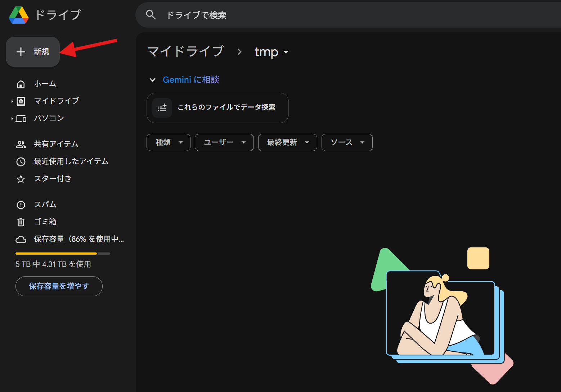Open the ゴミ箱 trash icon
The height and width of the screenshot is (392, 561).
pos(21,222)
